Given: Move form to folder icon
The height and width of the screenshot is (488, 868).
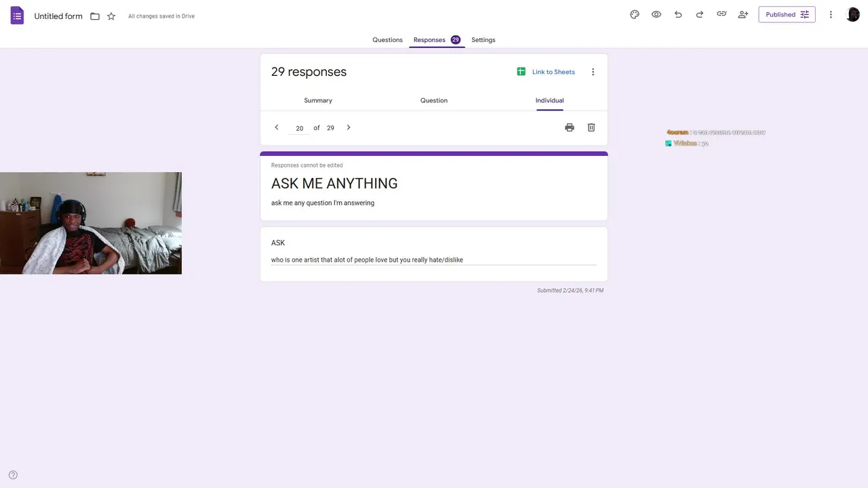Looking at the screenshot, I should click(95, 16).
